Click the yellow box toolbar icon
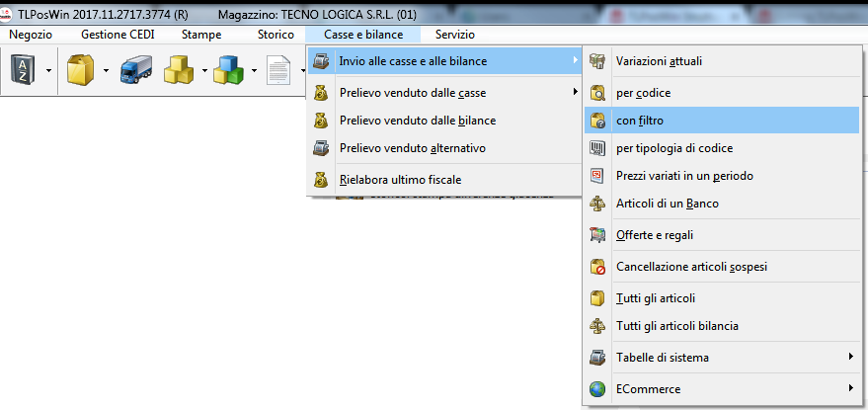 (x=80, y=70)
